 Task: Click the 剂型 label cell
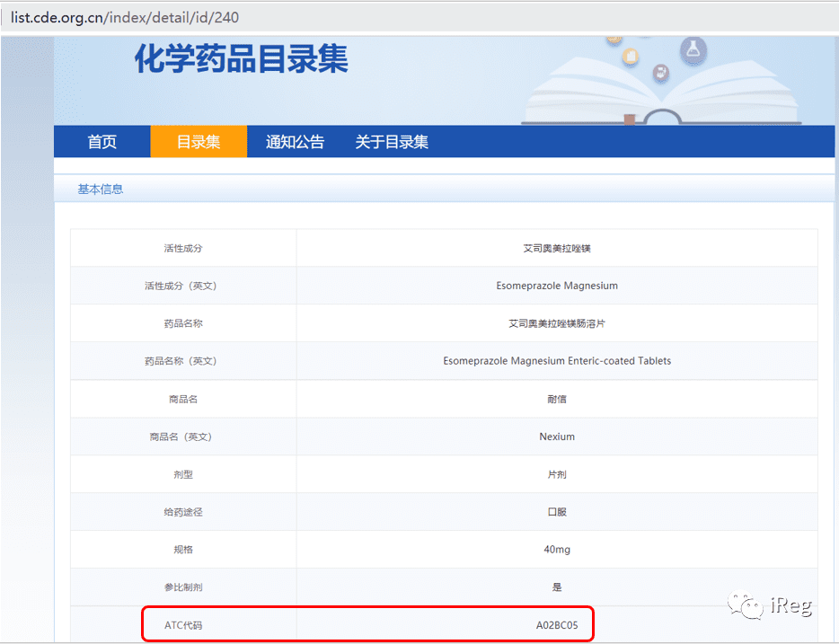[x=183, y=474]
